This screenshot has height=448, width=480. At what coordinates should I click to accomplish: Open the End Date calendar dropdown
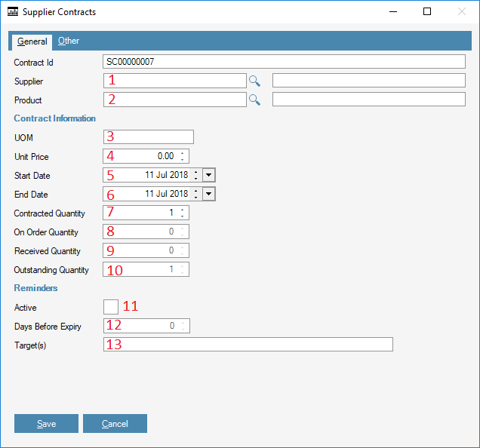click(209, 194)
